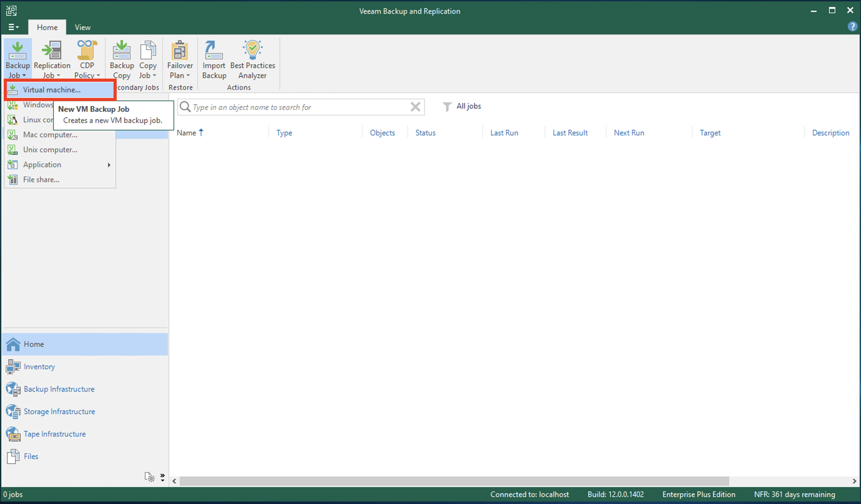
Task: Sort by the Target column header
Action: 710,133
